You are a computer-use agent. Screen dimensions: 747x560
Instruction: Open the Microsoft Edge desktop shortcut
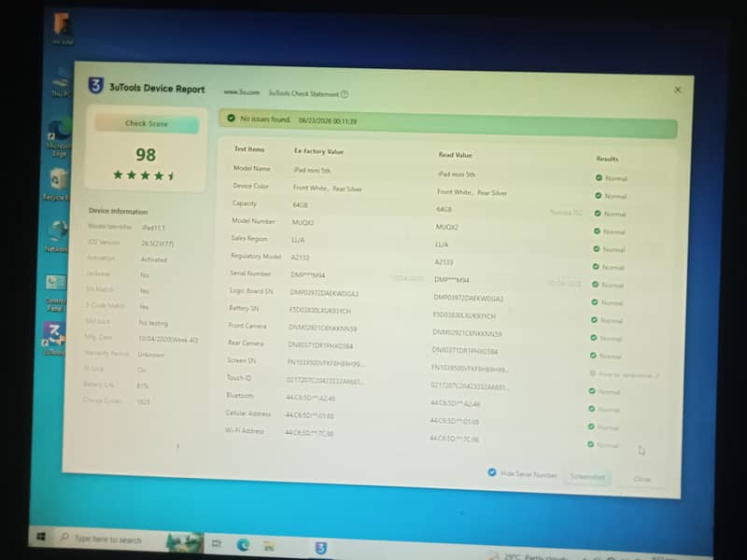60,138
